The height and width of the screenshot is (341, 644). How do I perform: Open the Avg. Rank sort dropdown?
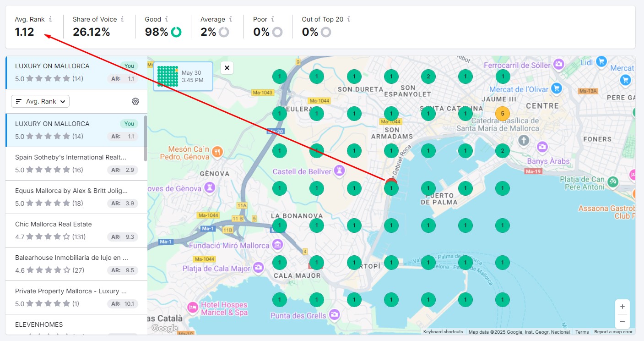pos(40,101)
